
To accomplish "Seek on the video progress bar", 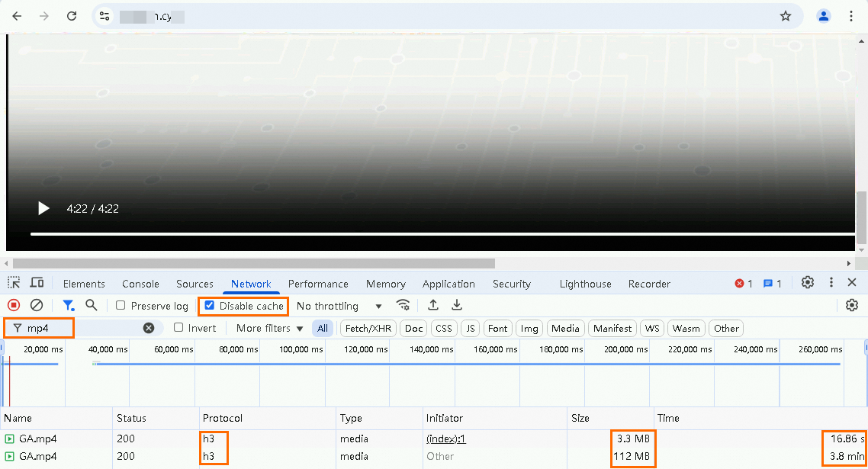I will [443, 234].
